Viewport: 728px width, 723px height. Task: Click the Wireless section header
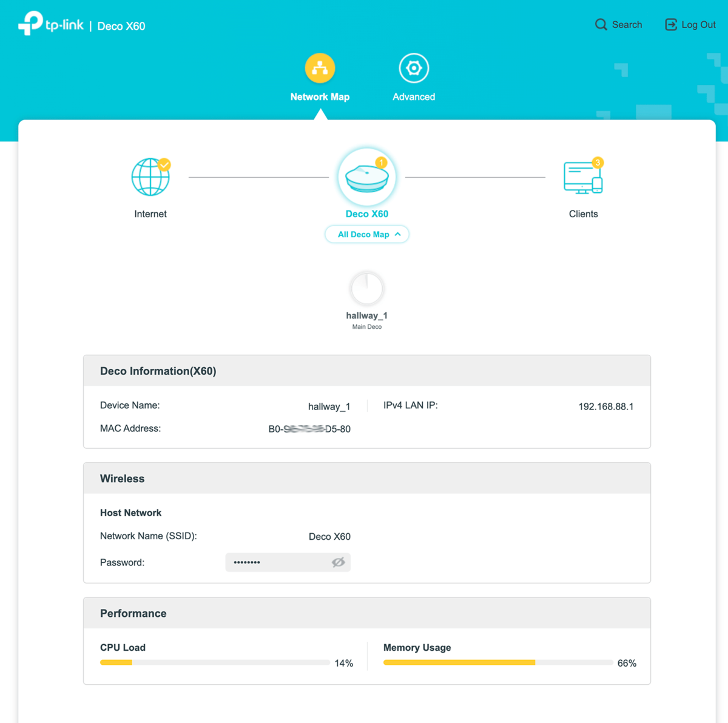point(367,479)
